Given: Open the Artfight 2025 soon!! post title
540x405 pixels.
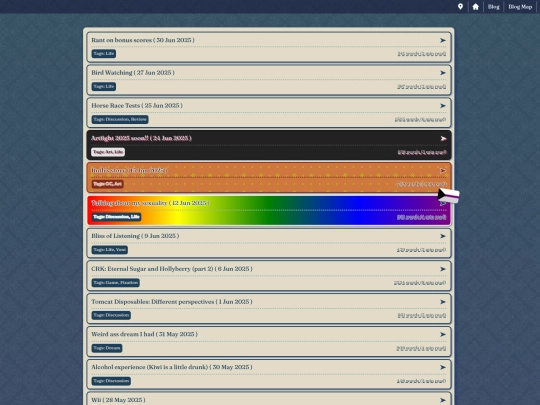Looking at the screenshot, I should click(141, 138).
